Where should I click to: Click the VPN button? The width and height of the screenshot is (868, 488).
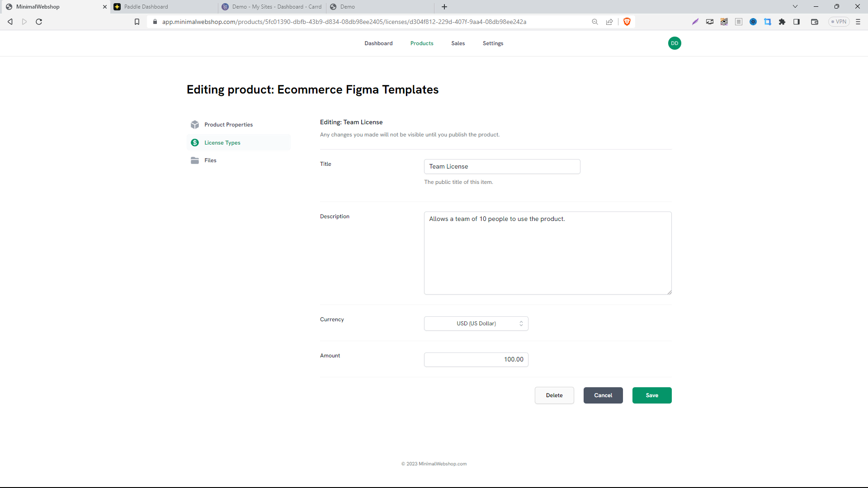point(839,22)
